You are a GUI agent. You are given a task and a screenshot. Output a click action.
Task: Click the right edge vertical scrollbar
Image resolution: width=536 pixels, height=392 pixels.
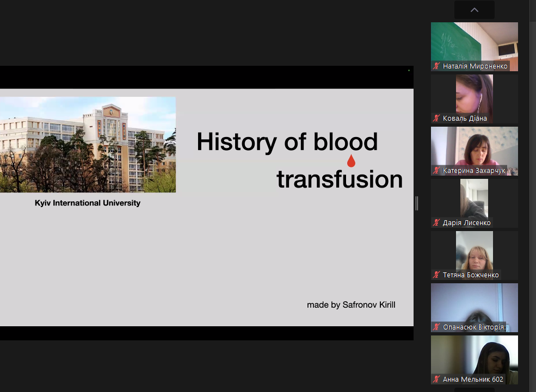tap(533, 196)
